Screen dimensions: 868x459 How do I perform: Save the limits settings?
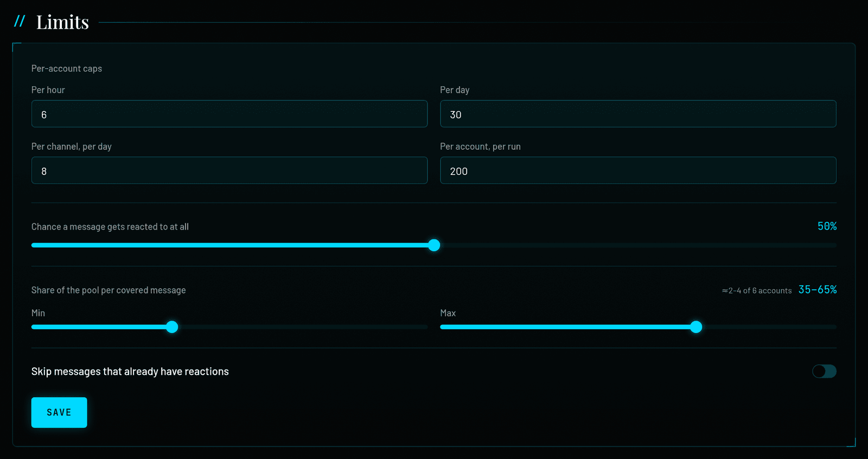click(59, 412)
